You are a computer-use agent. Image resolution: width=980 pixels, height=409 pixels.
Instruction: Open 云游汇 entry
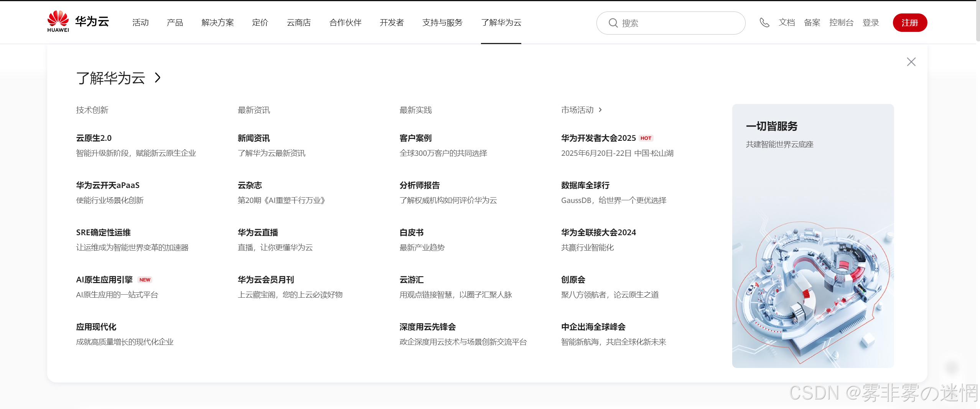(x=412, y=279)
